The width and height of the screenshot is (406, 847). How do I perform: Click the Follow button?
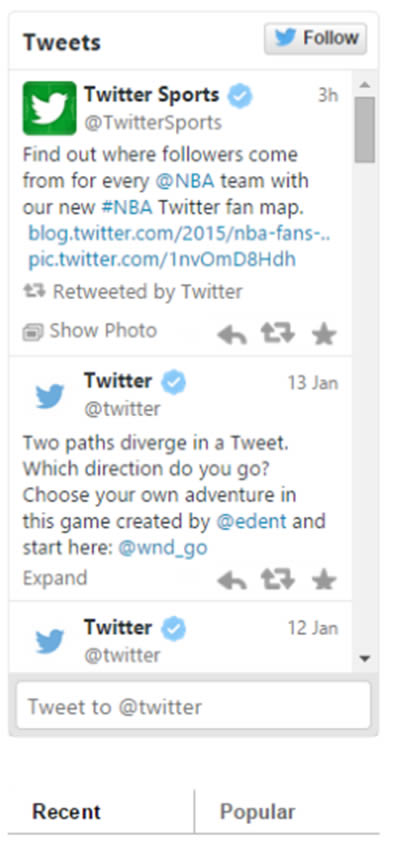point(315,38)
